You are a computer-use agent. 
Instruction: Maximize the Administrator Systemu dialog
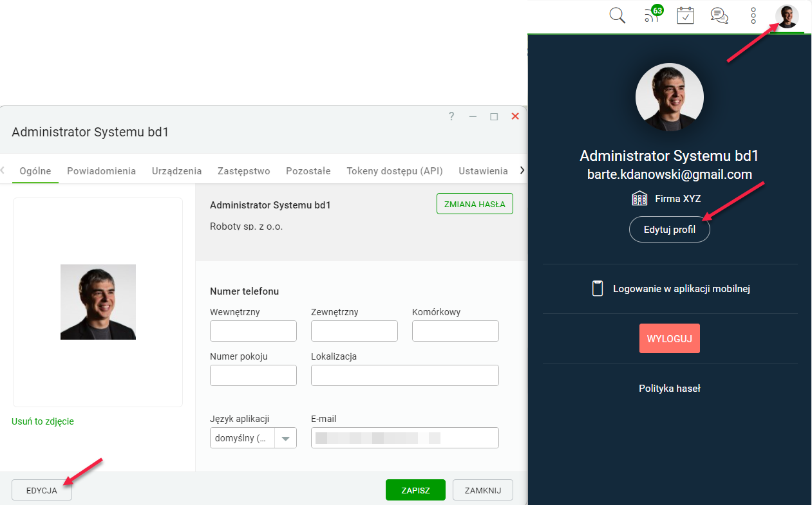(x=494, y=116)
